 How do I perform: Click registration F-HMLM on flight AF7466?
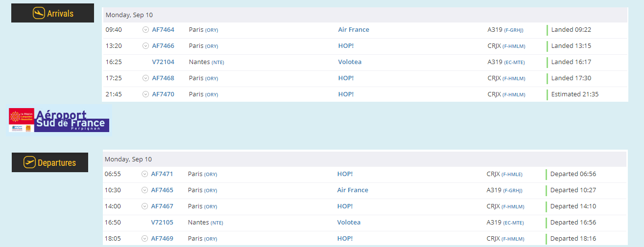tap(515, 46)
